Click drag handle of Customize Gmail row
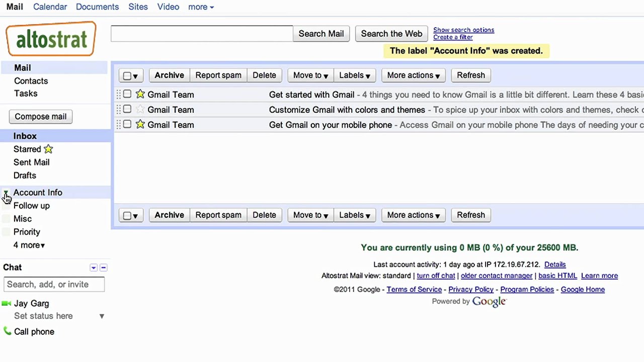The image size is (644, 362). pyautogui.click(x=119, y=110)
